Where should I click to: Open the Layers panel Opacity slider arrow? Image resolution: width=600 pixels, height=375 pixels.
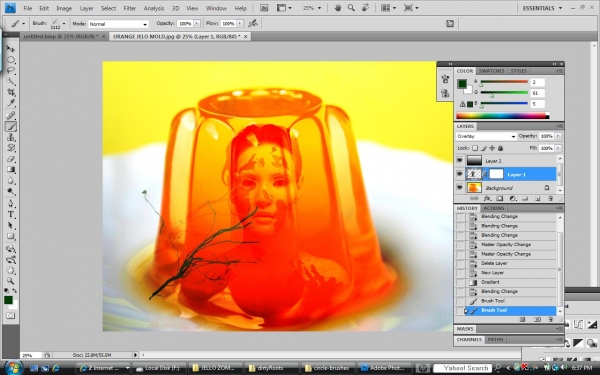(x=558, y=136)
